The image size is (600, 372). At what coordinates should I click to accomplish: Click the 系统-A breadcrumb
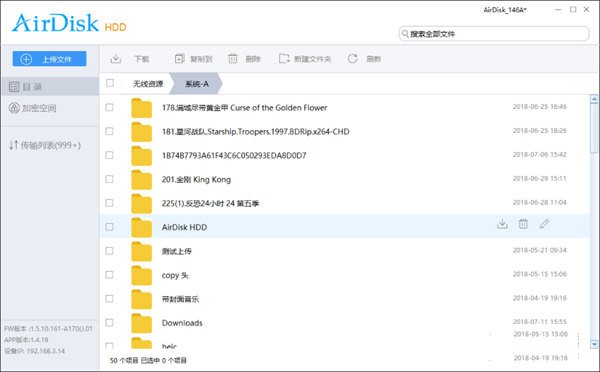tap(197, 84)
